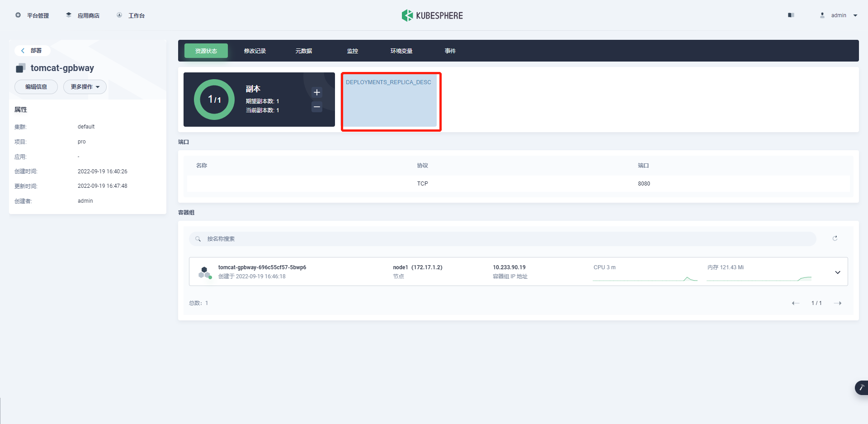
Task: Switch to the 元数据 tab
Action: [304, 51]
